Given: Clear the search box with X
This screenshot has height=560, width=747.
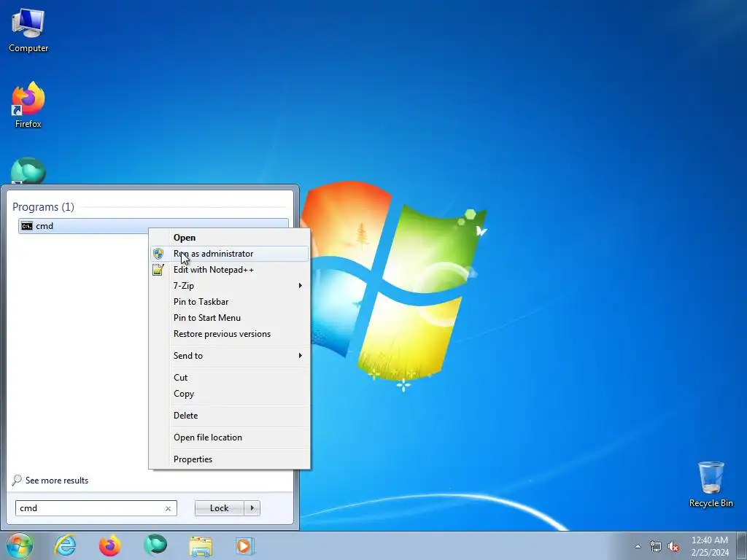Looking at the screenshot, I should [168, 508].
